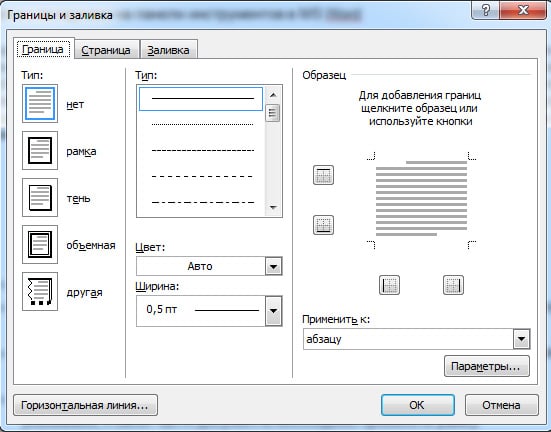Toggle the bottom border button in preview
This screenshot has height=432, width=551.
323,225
